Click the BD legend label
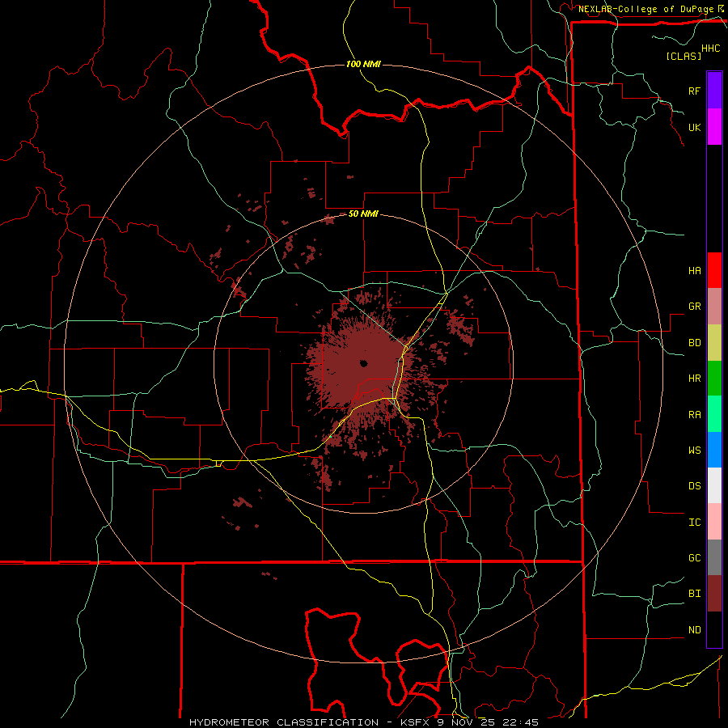Viewport: 728px width, 728px height. click(x=694, y=342)
